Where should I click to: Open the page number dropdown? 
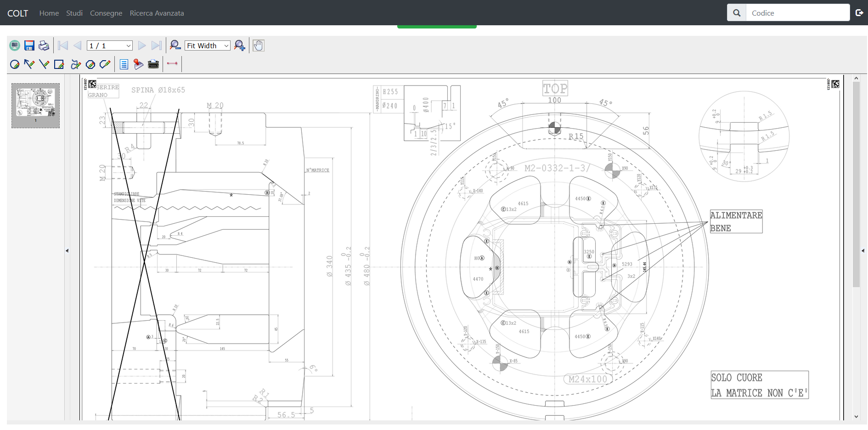110,45
